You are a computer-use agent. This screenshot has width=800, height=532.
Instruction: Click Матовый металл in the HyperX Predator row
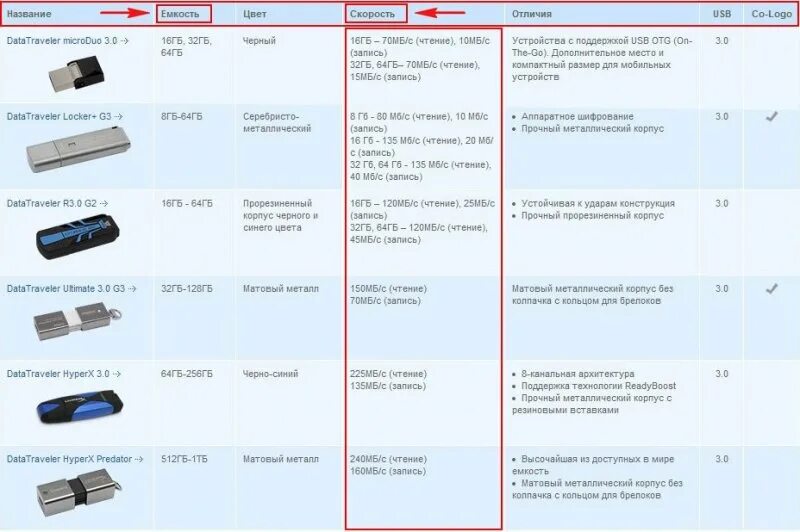click(x=281, y=459)
